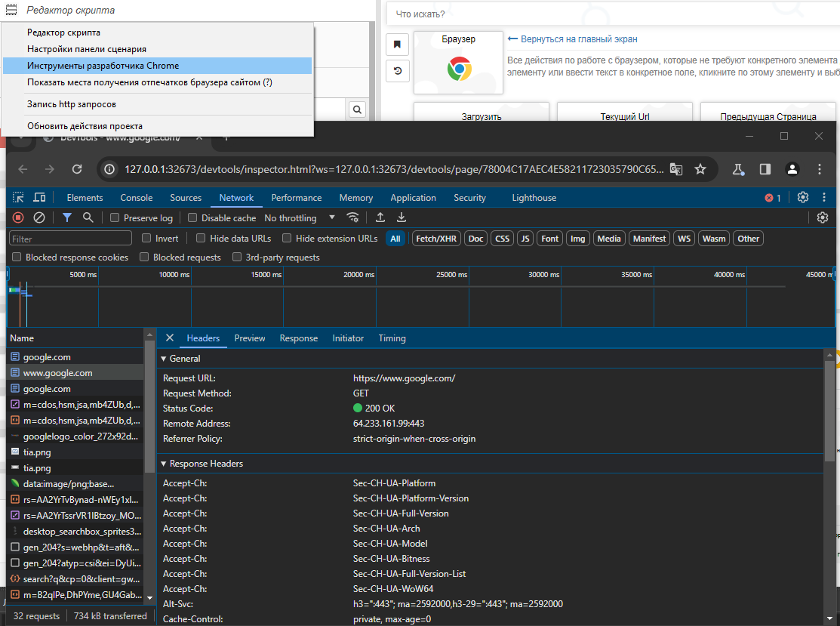Filter requests by Fetch/XHR type
The height and width of the screenshot is (626, 840).
[x=436, y=239]
